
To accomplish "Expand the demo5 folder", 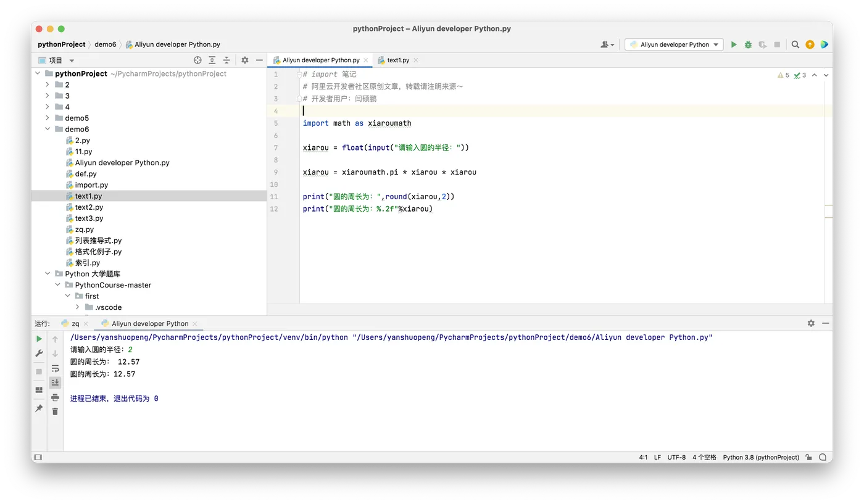I will (x=48, y=118).
